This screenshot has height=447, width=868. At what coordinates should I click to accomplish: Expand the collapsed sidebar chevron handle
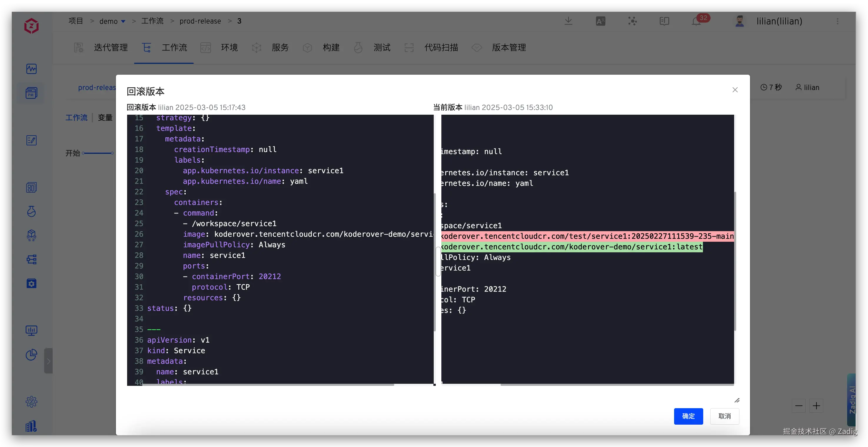coord(48,361)
